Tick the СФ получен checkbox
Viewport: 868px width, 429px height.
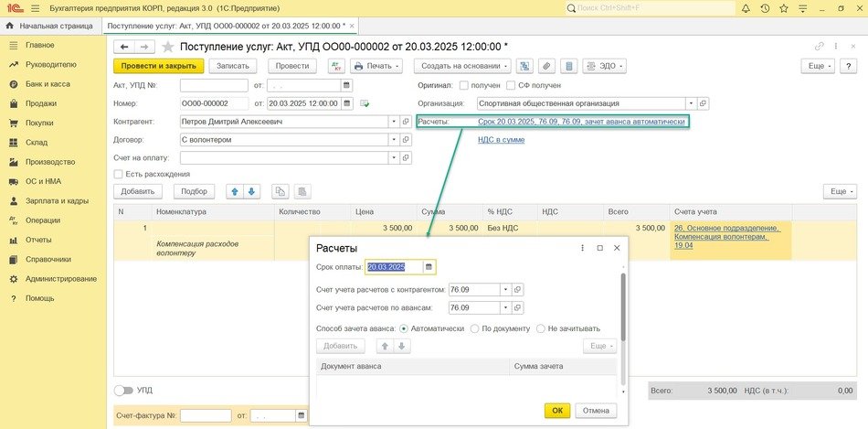[x=513, y=85]
